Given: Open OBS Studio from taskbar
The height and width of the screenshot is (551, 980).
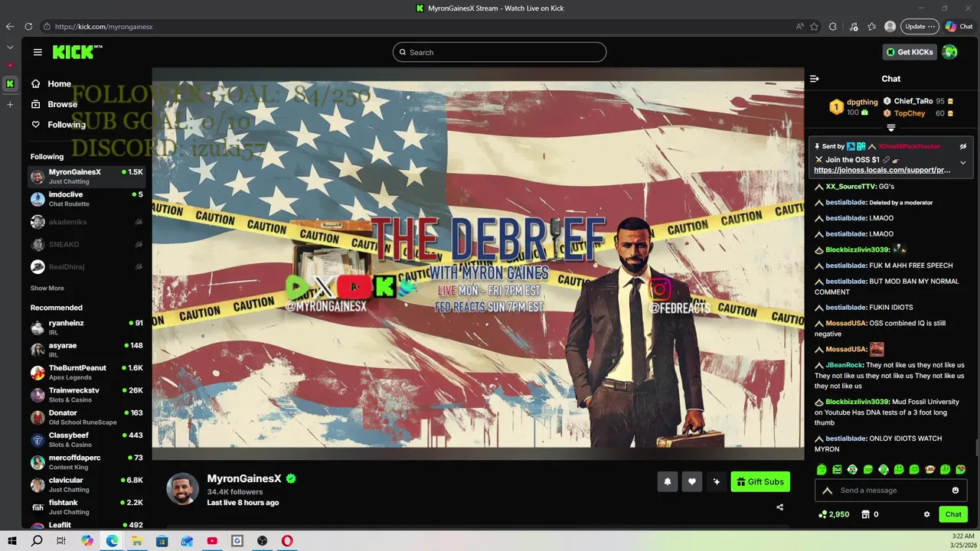Looking at the screenshot, I should 263,541.
